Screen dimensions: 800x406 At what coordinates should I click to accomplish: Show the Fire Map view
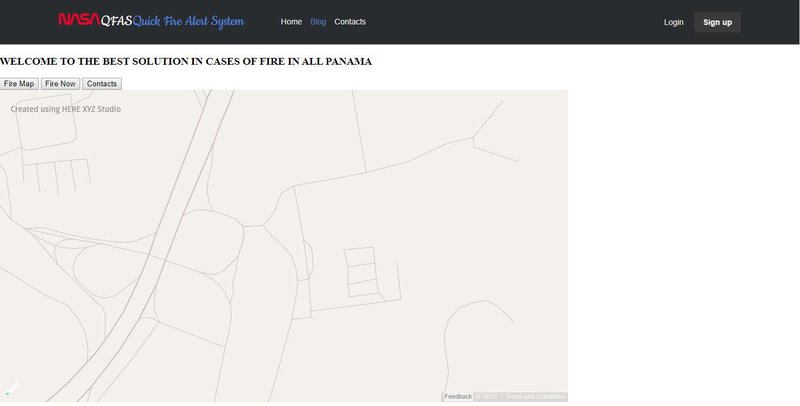pos(19,84)
